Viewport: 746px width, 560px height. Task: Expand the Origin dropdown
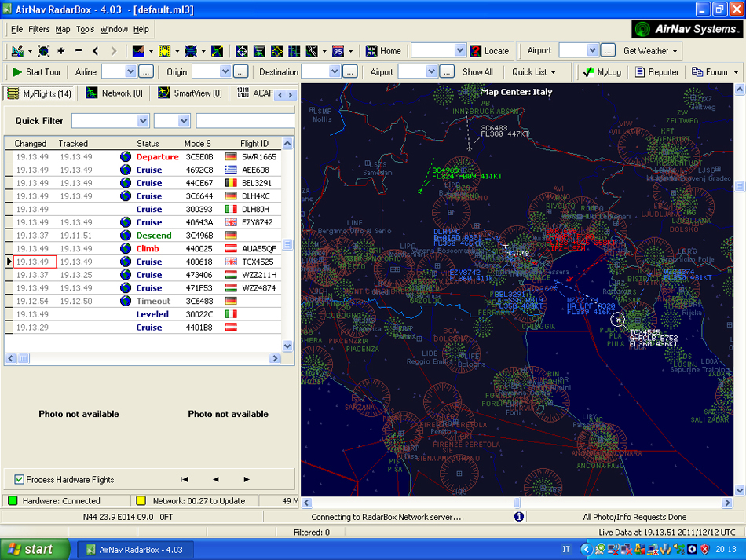click(x=225, y=71)
